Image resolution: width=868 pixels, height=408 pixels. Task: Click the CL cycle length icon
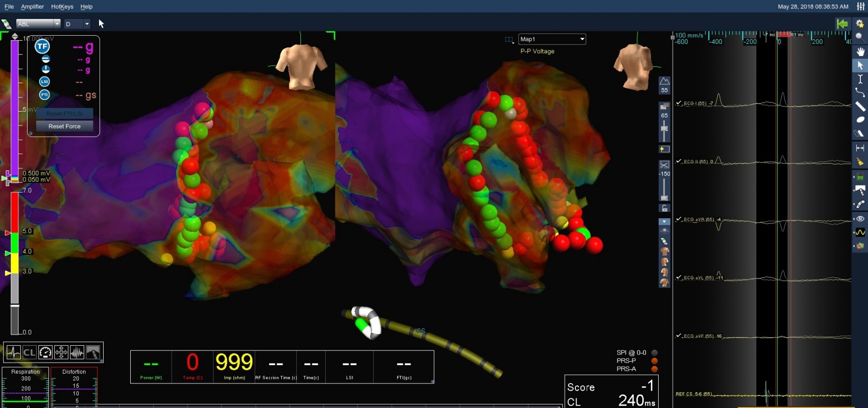click(30, 352)
